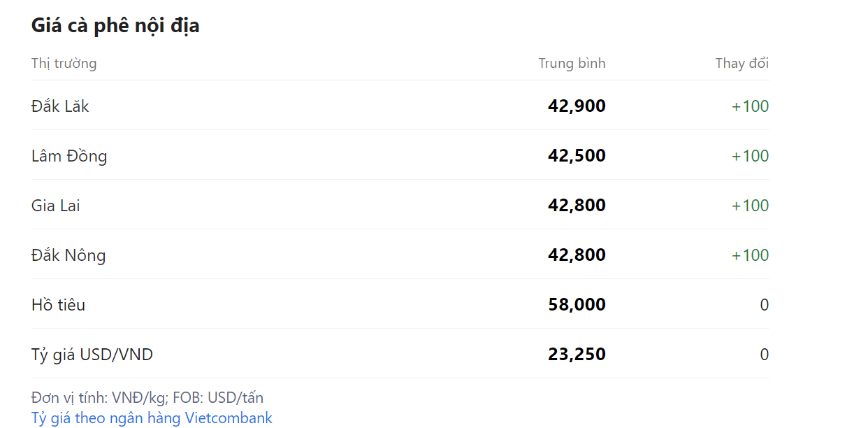Click the Giá cà phê nội địa heading

tap(115, 26)
